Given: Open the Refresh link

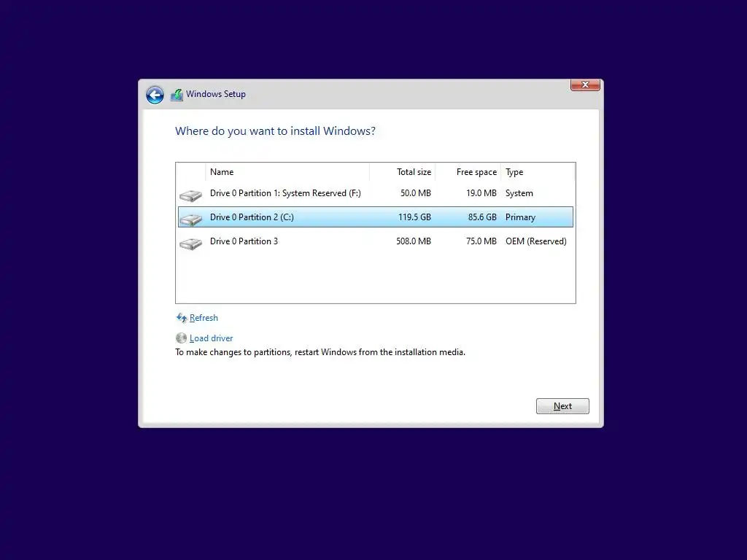Looking at the screenshot, I should 204,318.
